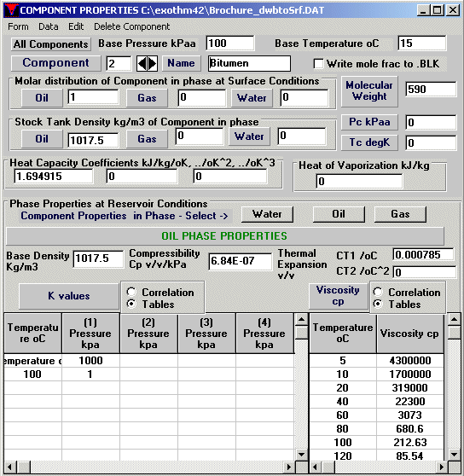Click K values table scroll down arrow
This screenshot has width=464, height=476.
tap(301, 455)
